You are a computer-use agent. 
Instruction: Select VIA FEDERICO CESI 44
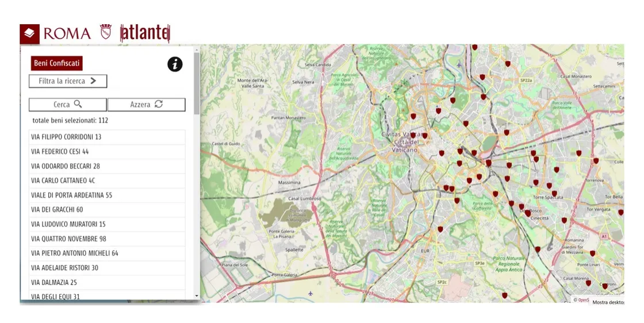click(x=107, y=152)
